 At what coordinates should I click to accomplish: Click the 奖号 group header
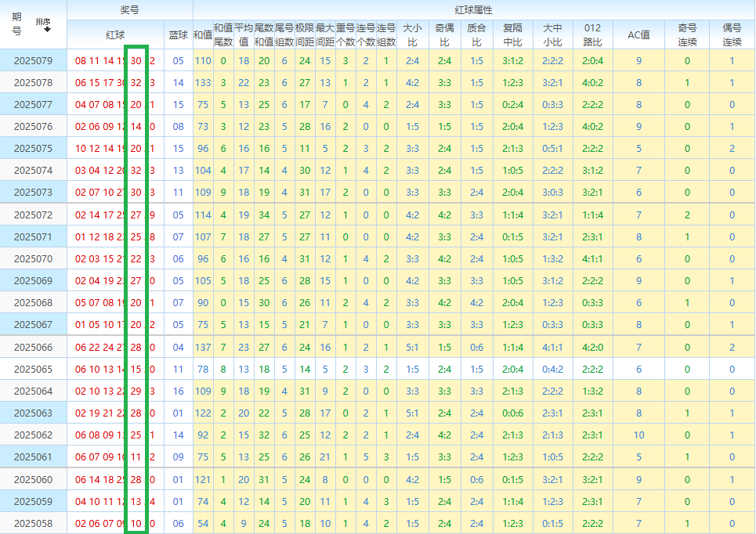(130, 9)
